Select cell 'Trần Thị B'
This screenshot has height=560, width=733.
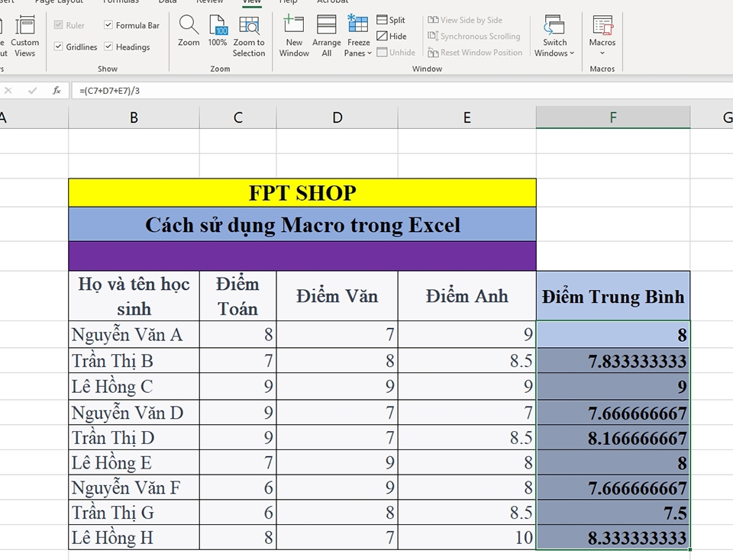coord(134,361)
